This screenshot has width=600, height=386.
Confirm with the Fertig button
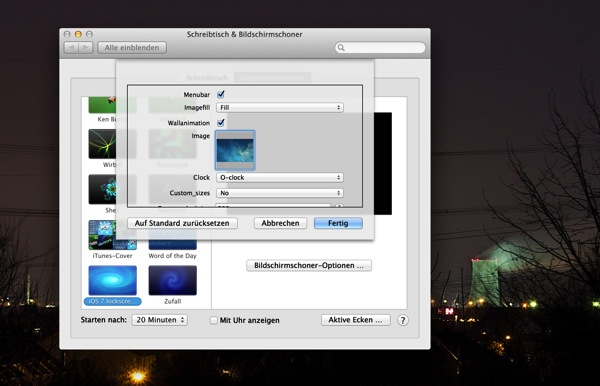(338, 223)
